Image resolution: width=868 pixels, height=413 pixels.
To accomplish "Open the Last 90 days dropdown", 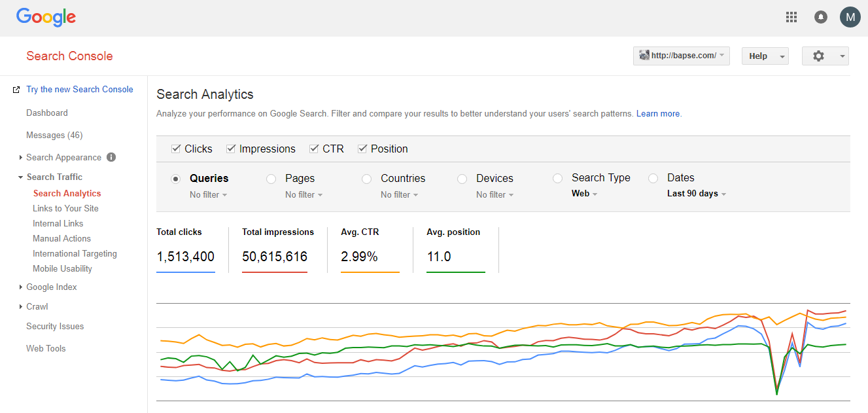I will pos(697,194).
